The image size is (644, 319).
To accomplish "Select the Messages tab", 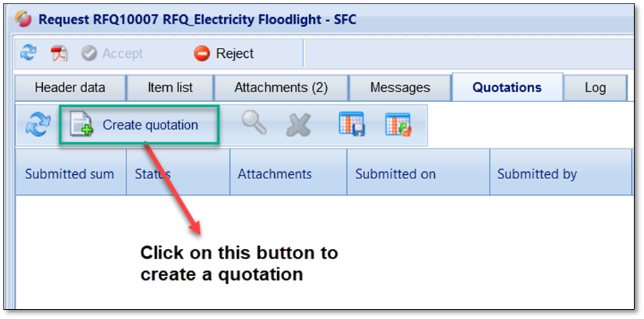I will tap(400, 88).
